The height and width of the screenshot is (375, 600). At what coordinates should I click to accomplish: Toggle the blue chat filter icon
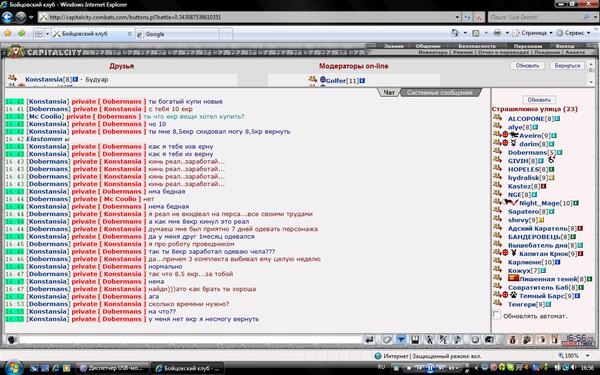click(401, 340)
